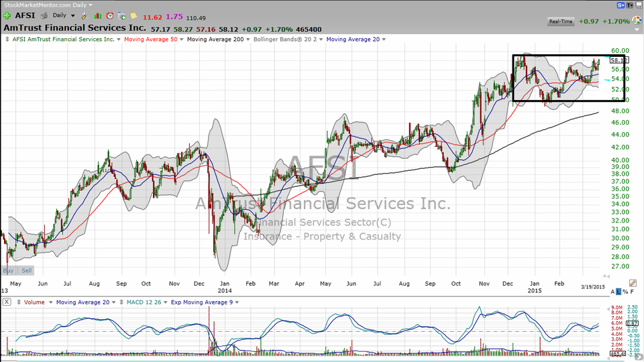Open the chart tools wrench icon
This screenshot has width=644, height=362.
point(85,15)
